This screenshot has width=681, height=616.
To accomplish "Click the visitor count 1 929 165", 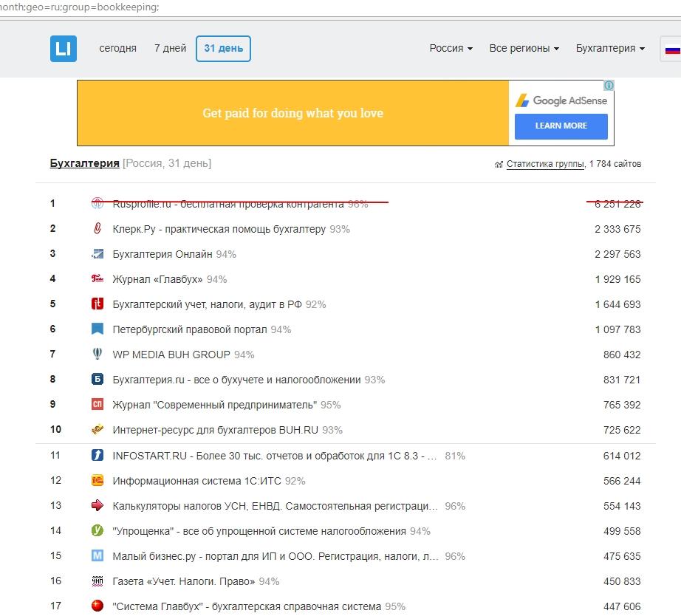I will (x=618, y=279).
